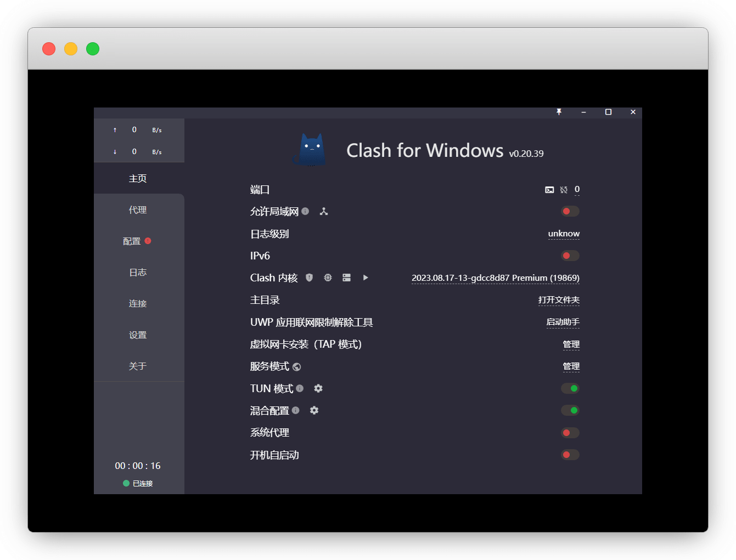Click the chip icon next to Clash 内核
Image resolution: width=736 pixels, height=560 pixels.
328,278
